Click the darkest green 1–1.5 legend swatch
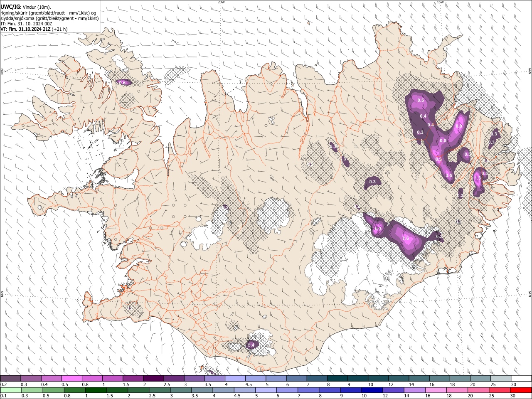The image size is (532, 399). (x=96, y=390)
